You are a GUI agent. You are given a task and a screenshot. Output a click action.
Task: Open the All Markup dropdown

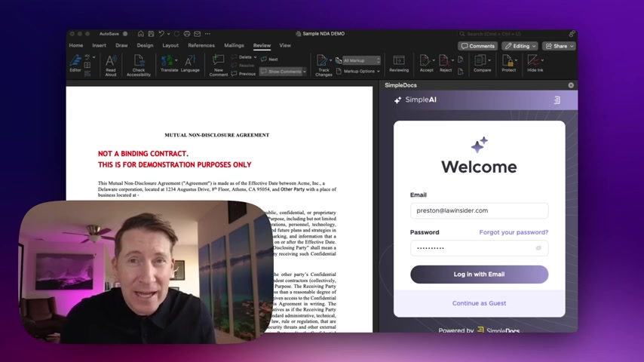361,60
